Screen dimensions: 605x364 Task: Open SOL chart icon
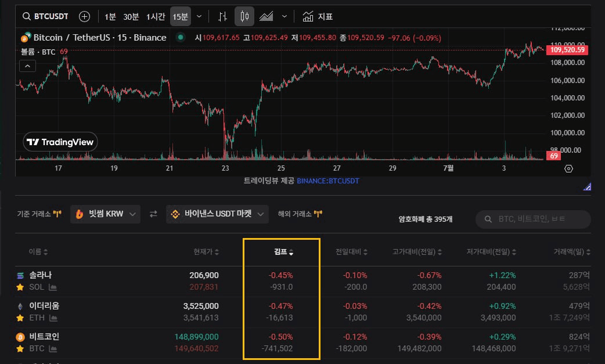pos(53,287)
